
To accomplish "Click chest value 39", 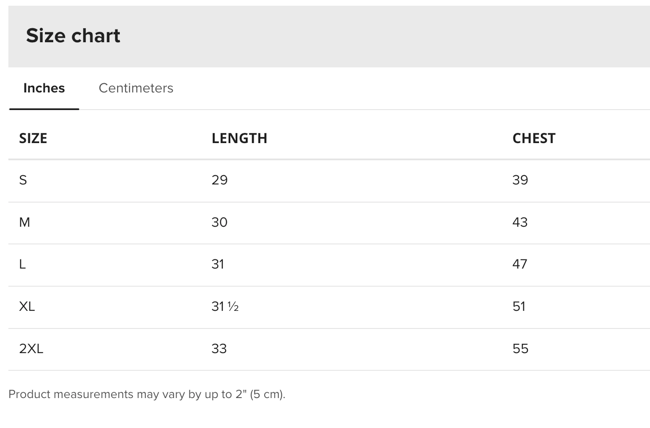I will click(x=520, y=180).
